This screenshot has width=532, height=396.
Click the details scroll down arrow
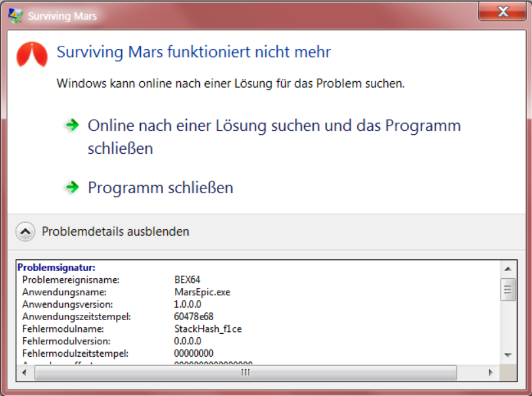(x=508, y=355)
